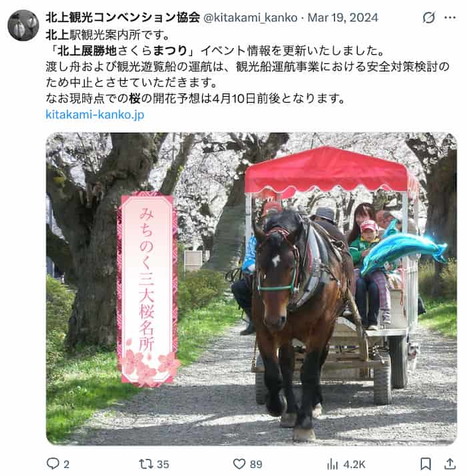Click the bold 北上展勝地さくらまつり text
This screenshot has height=476, width=467.
122,51
